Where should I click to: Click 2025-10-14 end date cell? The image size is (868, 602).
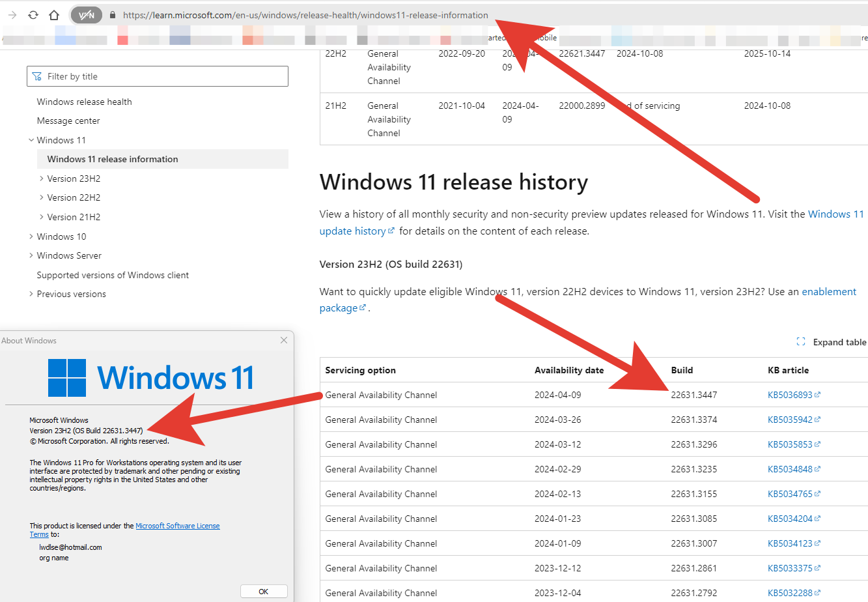pyautogui.click(x=768, y=53)
